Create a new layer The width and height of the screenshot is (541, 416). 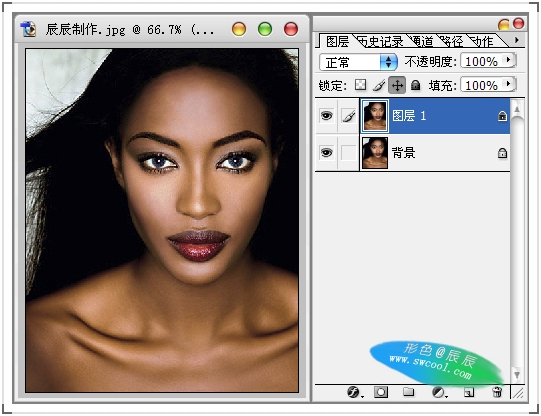pos(469,392)
